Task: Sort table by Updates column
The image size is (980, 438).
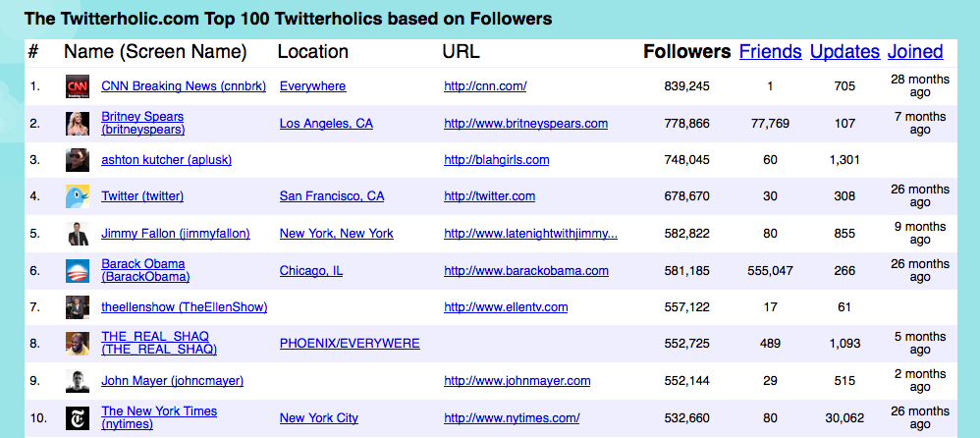Action: 845,51
